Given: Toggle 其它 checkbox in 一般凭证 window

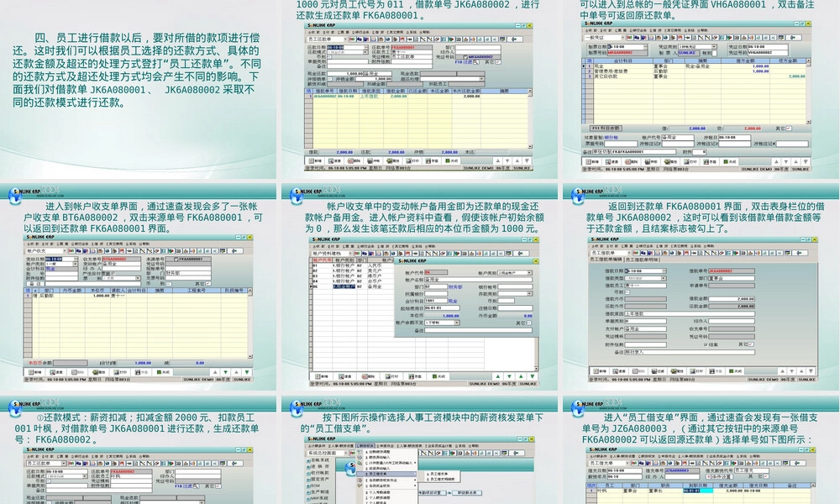Looking at the screenshot, I should [789, 129].
